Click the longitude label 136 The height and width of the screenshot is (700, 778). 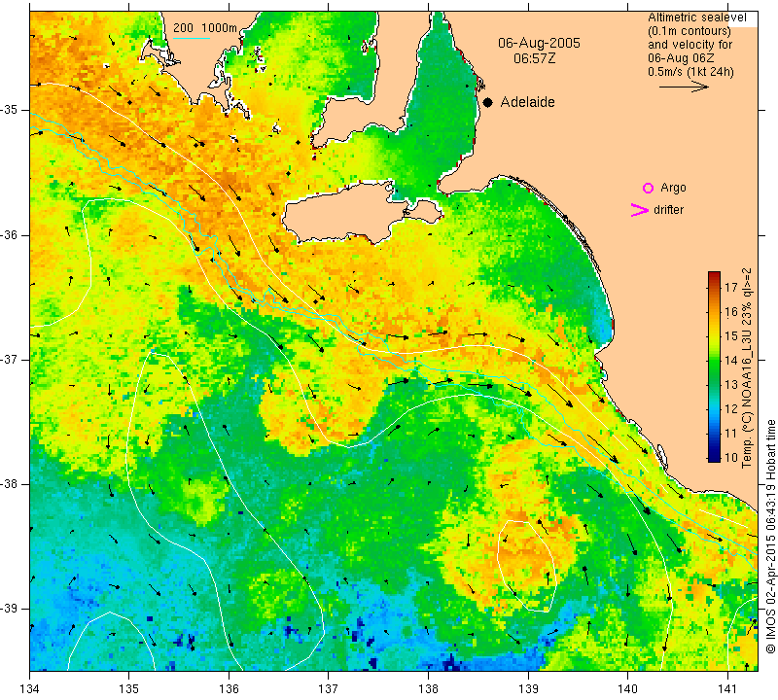(229, 688)
